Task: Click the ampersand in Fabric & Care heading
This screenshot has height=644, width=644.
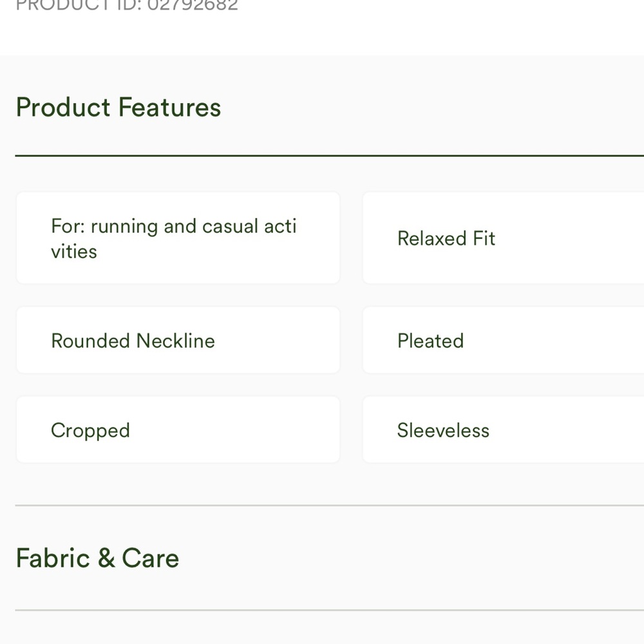Action: [x=106, y=558]
